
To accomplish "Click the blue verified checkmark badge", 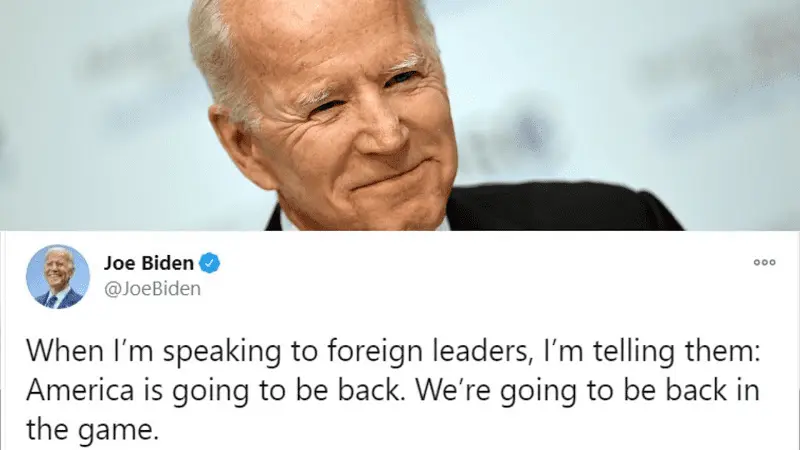I will point(209,263).
